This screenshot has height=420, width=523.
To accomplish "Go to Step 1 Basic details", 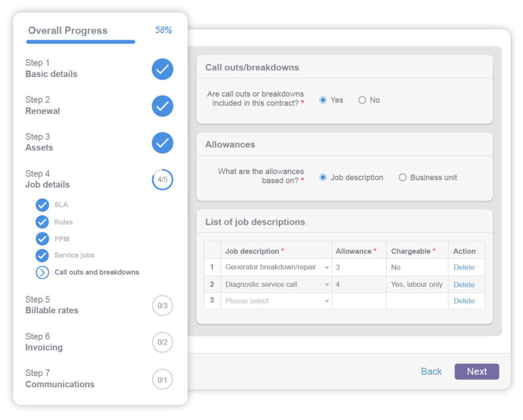I will point(52,68).
